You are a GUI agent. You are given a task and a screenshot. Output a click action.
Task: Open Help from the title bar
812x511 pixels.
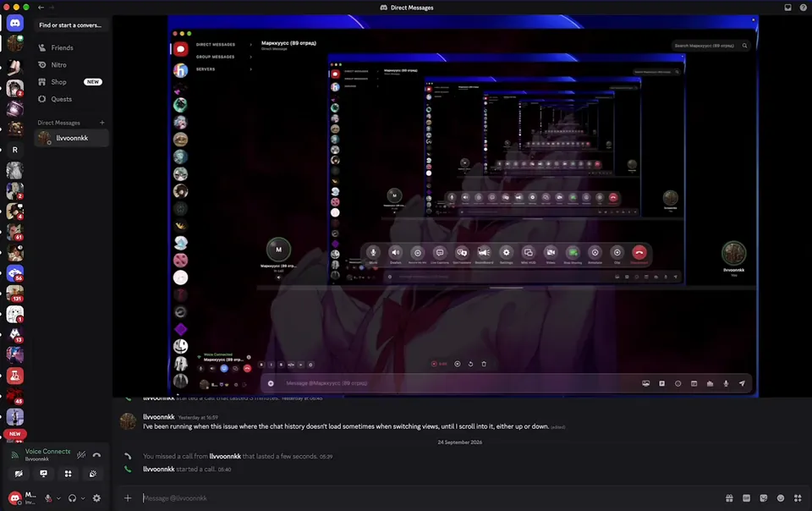(x=804, y=8)
